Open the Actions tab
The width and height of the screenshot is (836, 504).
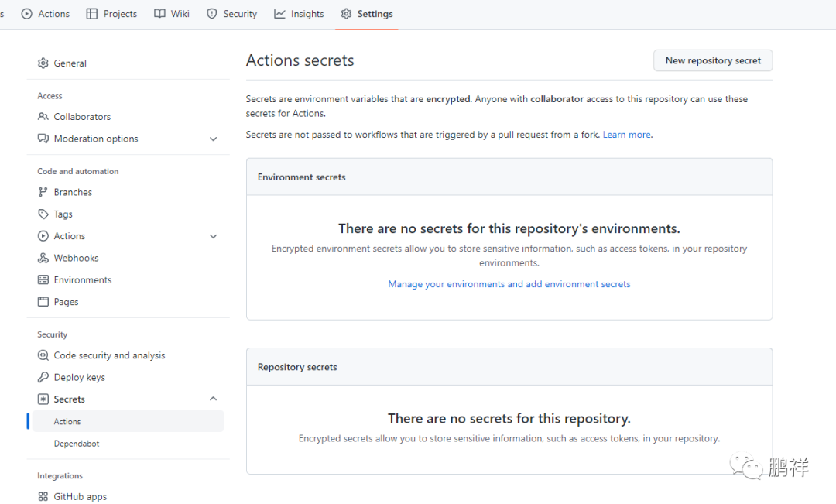click(46, 14)
